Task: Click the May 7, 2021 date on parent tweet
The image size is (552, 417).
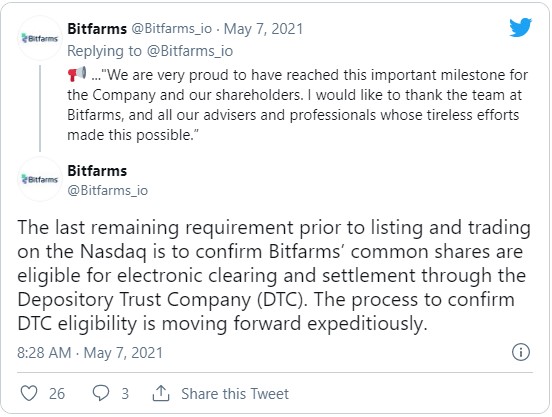Action: [263, 29]
